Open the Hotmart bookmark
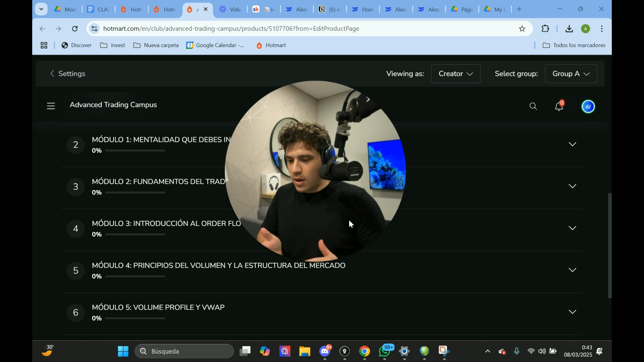The image size is (644, 362). 271,45
